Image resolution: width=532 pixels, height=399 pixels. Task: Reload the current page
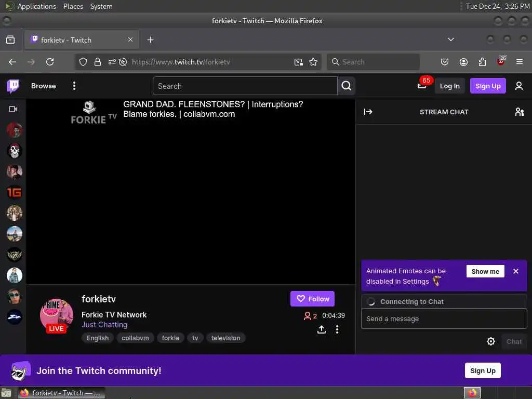point(50,62)
